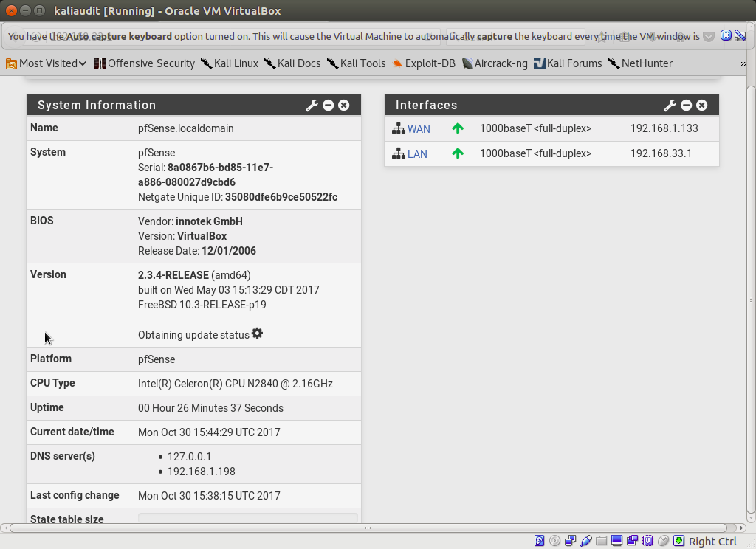Open Interfaces widget wrench settings
The height and width of the screenshot is (549, 756).
670,105
